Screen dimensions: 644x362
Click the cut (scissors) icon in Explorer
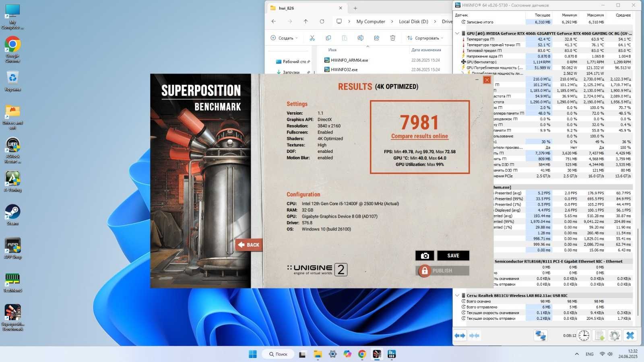click(x=312, y=38)
